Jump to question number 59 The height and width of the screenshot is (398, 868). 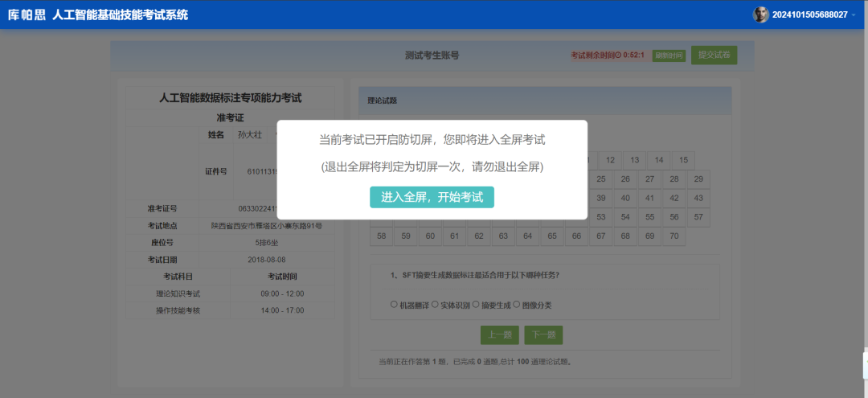coord(406,236)
